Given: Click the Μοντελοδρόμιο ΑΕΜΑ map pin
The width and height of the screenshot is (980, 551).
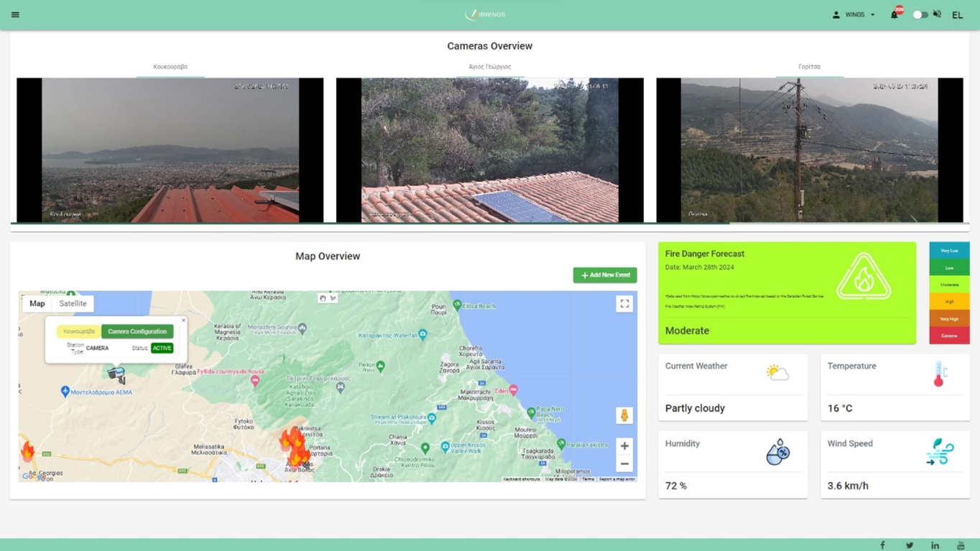Looking at the screenshot, I should (65, 392).
